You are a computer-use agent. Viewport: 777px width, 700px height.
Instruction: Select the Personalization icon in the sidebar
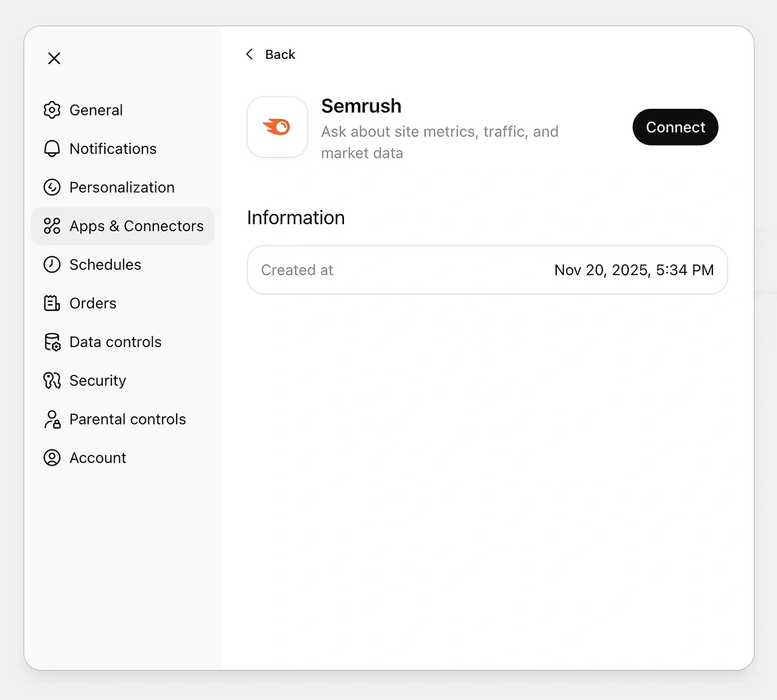tap(52, 187)
